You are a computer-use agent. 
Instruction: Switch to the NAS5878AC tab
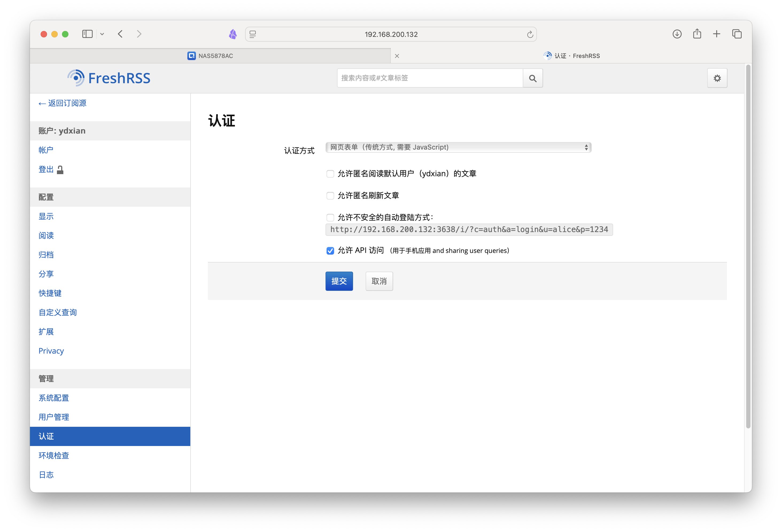click(210, 56)
